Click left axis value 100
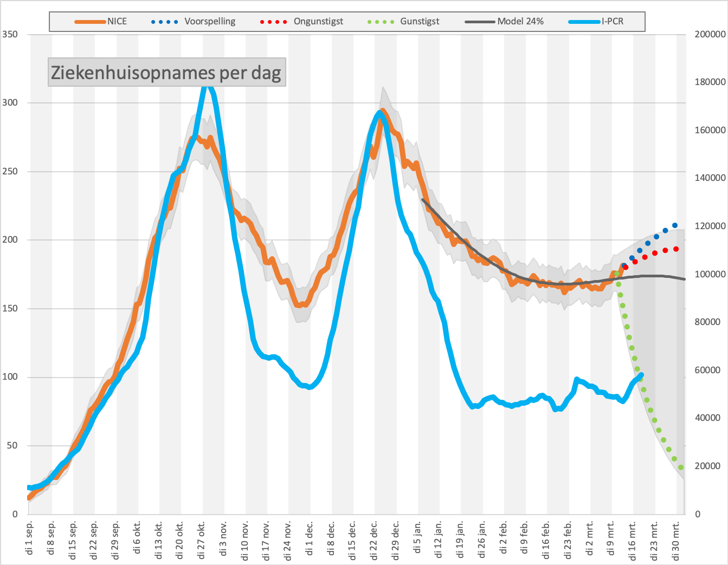The width and height of the screenshot is (728, 565). click(10, 377)
